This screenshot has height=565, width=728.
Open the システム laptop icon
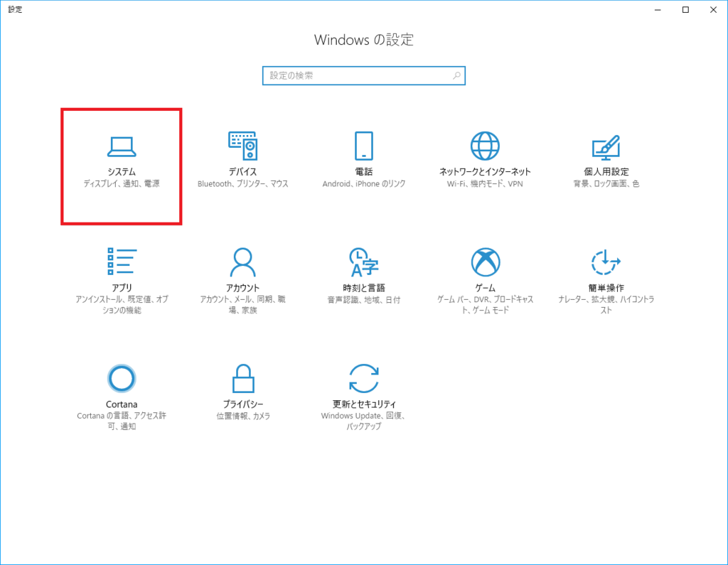pos(121,146)
